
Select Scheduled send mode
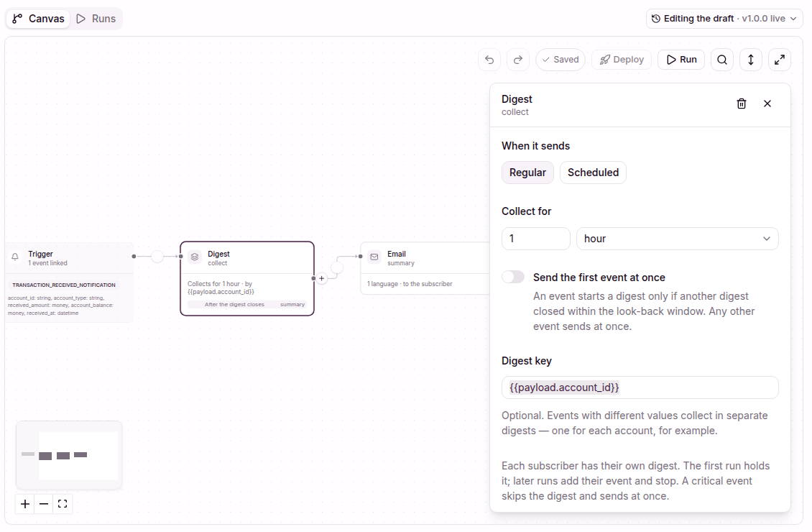593,173
